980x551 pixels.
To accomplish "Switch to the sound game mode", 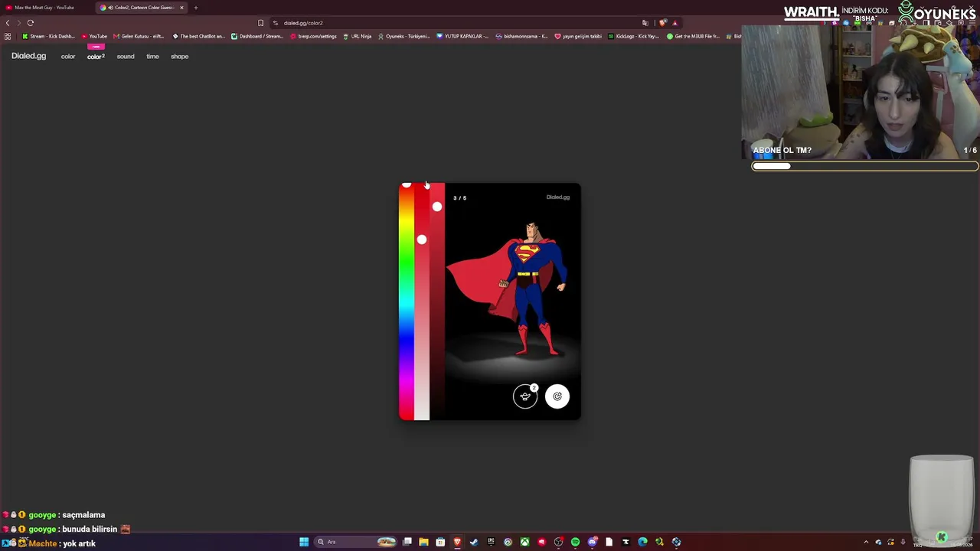I will pyautogui.click(x=126, y=57).
